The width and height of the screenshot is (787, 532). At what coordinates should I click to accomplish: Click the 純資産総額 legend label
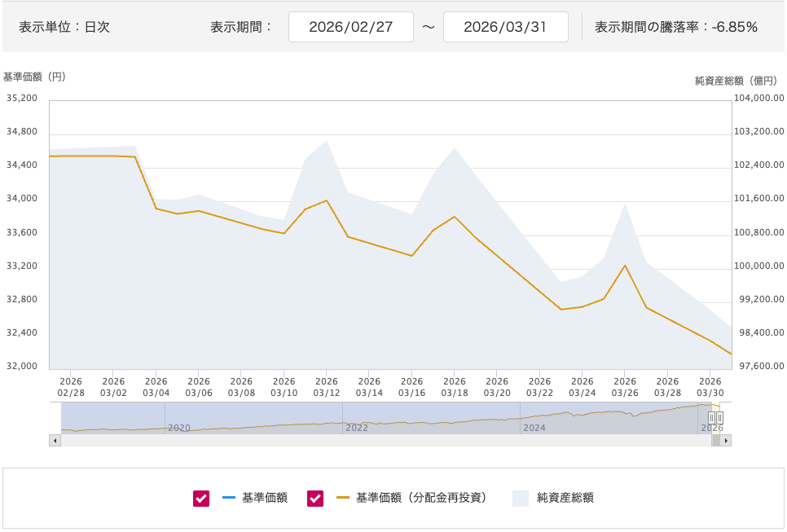click(x=565, y=498)
